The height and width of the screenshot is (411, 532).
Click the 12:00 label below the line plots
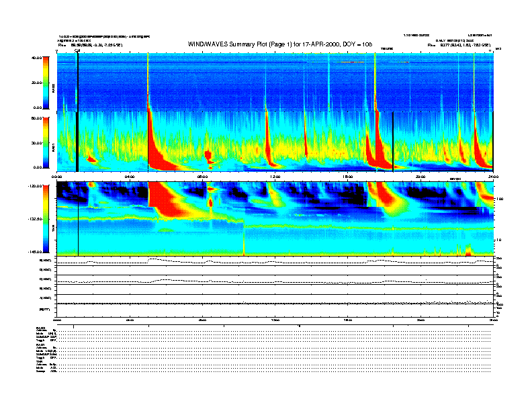click(x=275, y=320)
